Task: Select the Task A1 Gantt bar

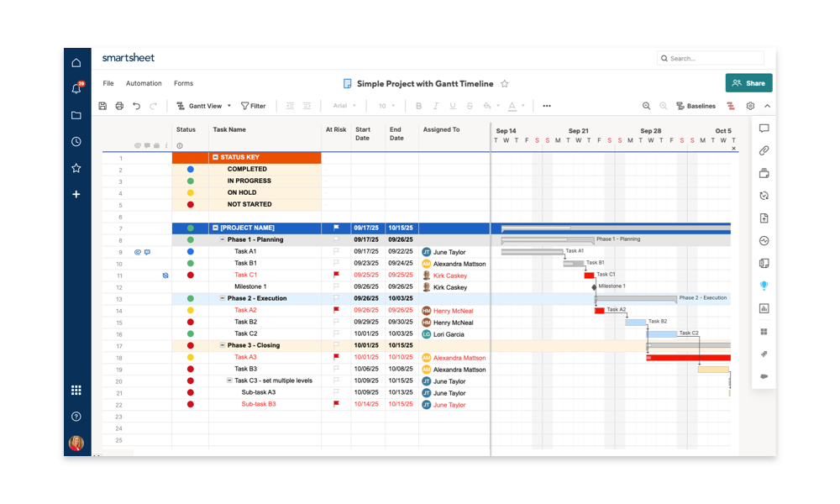Action: pyautogui.click(x=533, y=251)
